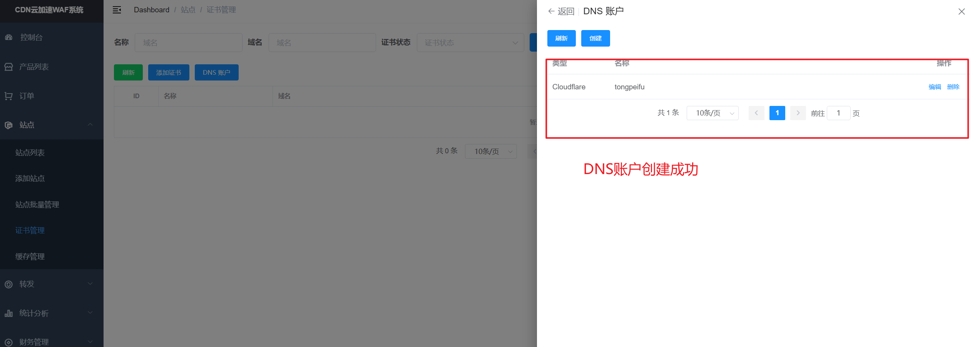Click the blue 创建 button
The height and width of the screenshot is (347, 980).
click(595, 39)
